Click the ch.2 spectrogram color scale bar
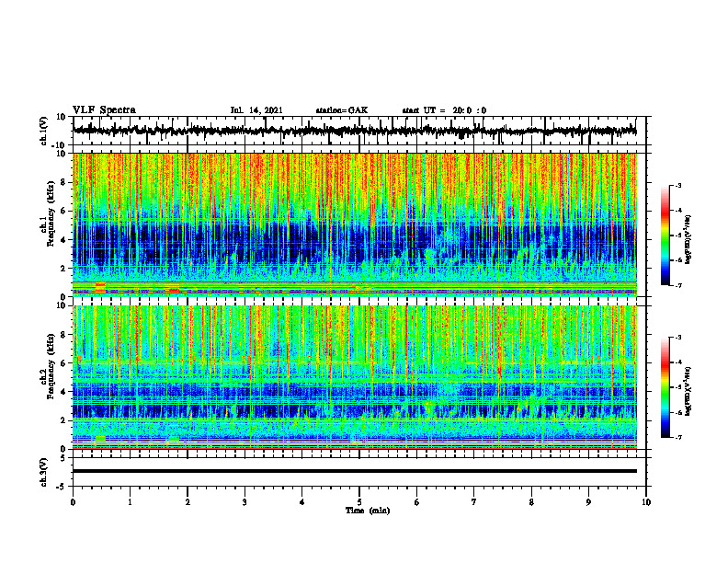Viewport: 728px width, 563px height. point(665,387)
